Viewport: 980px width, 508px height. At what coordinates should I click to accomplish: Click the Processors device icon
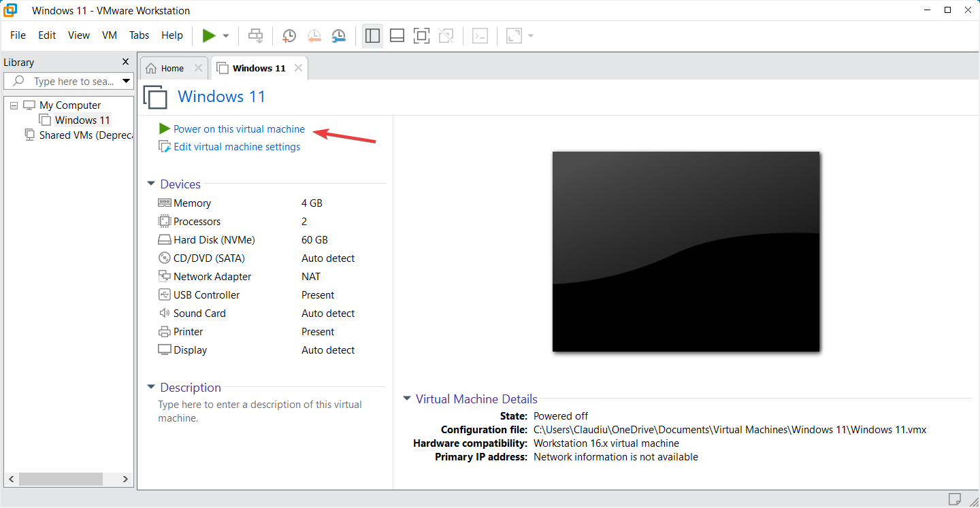(164, 221)
